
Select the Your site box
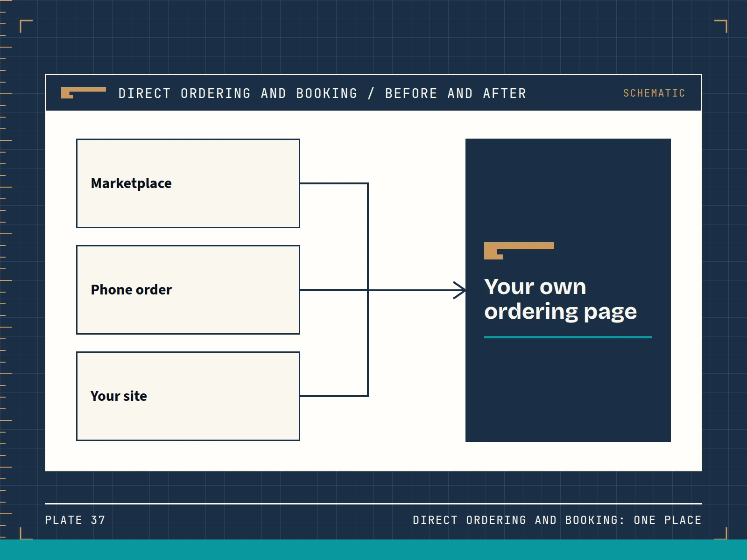(x=188, y=396)
